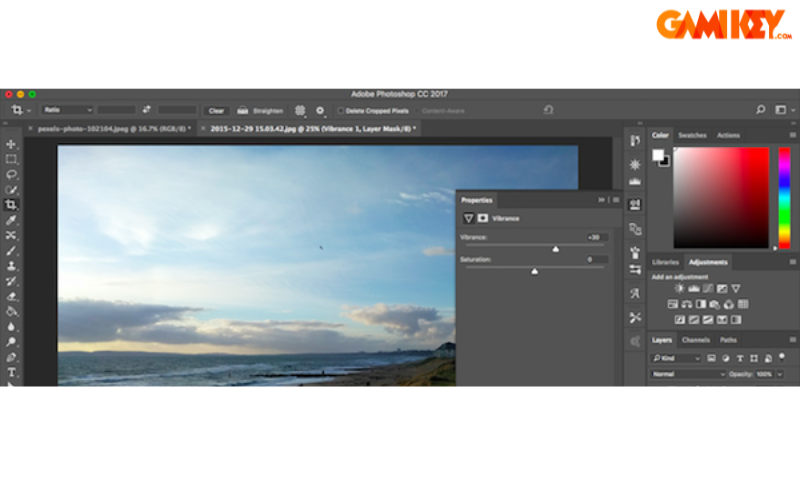Toggle shape layers filter in Layers panel
The height and width of the screenshot is (500, 800).
754,358
